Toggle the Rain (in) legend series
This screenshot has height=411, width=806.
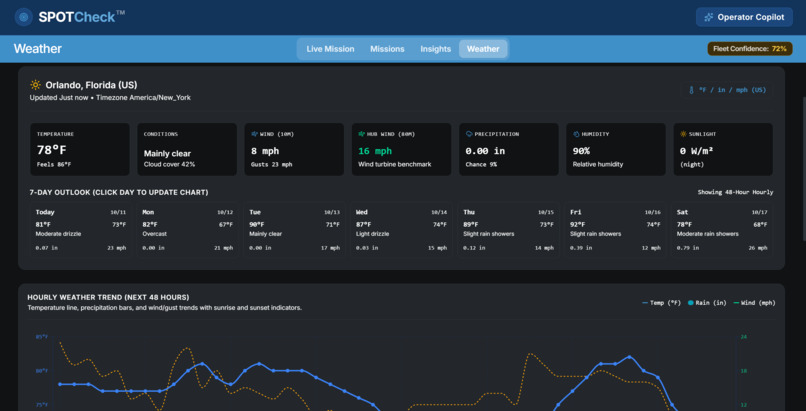pyautogui.click(x=707, y=303)
